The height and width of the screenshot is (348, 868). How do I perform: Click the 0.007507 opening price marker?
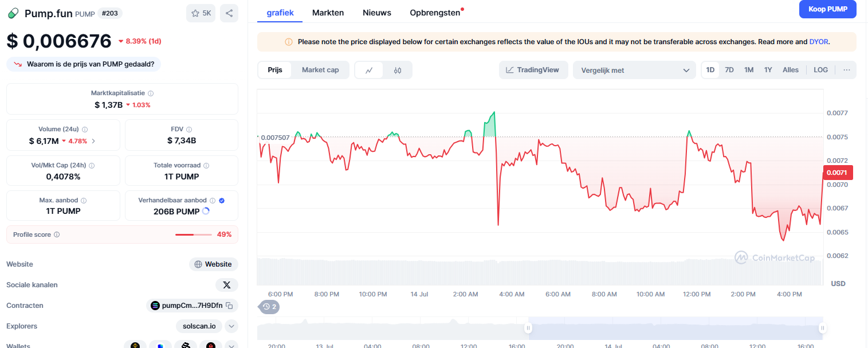click(274, 138)
